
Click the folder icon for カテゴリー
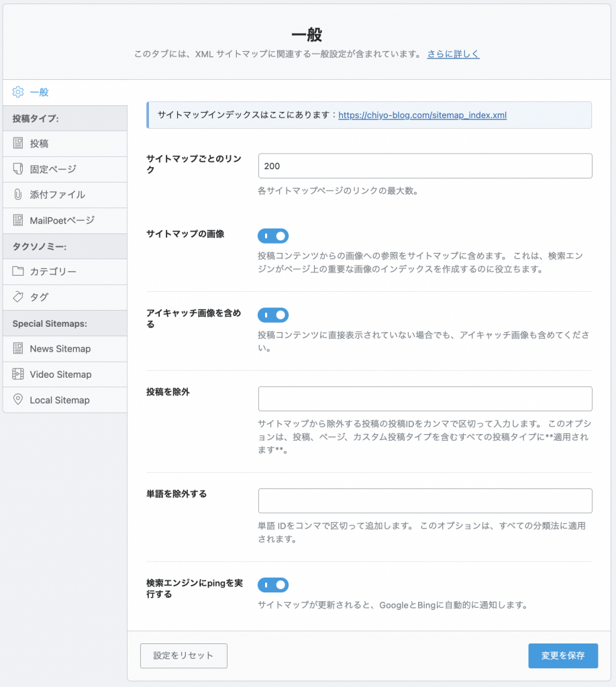click(x=18, y=271)
